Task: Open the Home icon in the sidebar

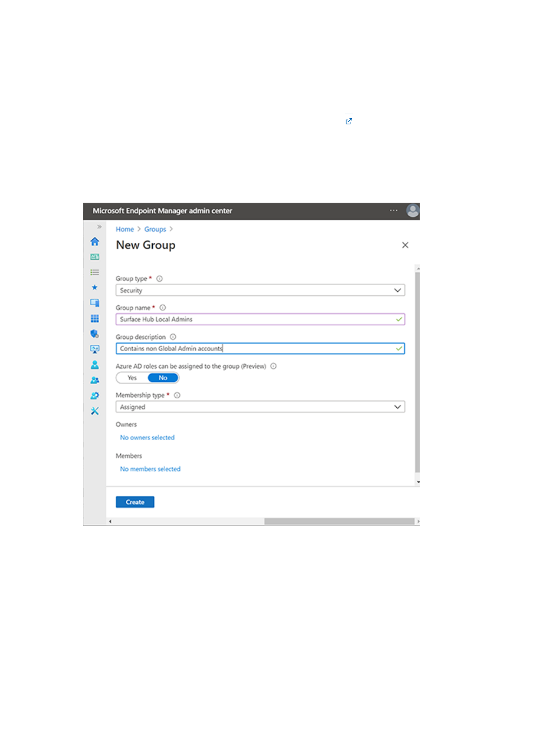Action: [95, 241]
